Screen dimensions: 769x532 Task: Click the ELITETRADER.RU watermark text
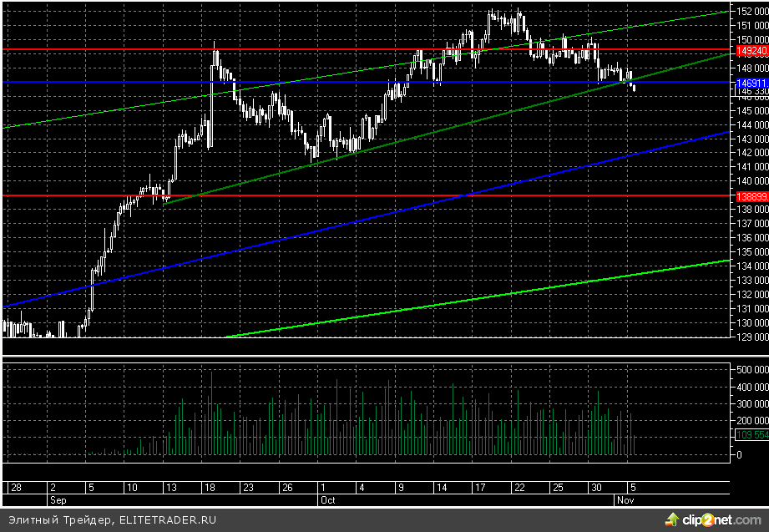click(167, 520)
